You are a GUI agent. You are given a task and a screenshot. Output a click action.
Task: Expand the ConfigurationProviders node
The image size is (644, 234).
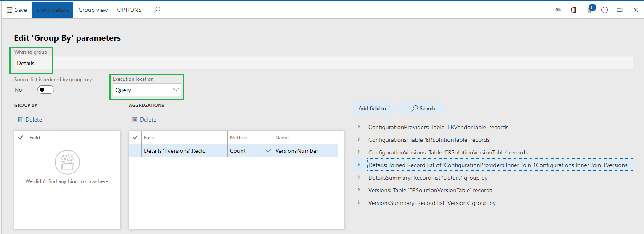(x=359, y=127)
